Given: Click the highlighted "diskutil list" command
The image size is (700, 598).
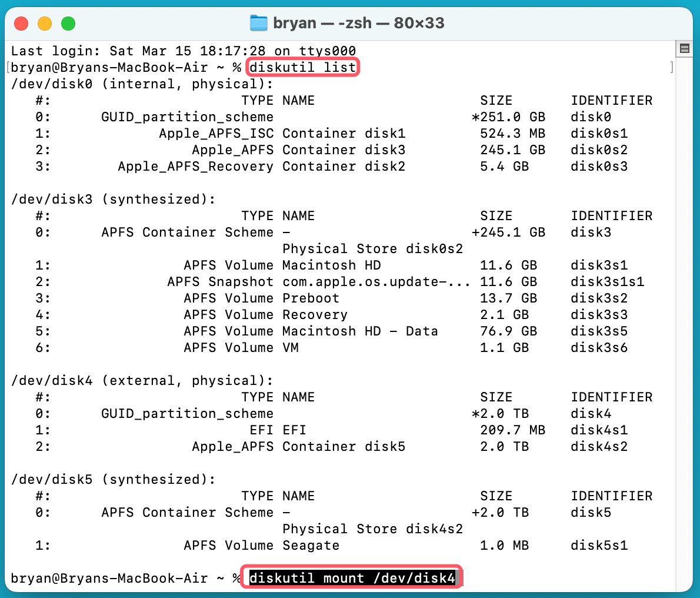Looking at the screenshot, I should click(x=302, y=68).
